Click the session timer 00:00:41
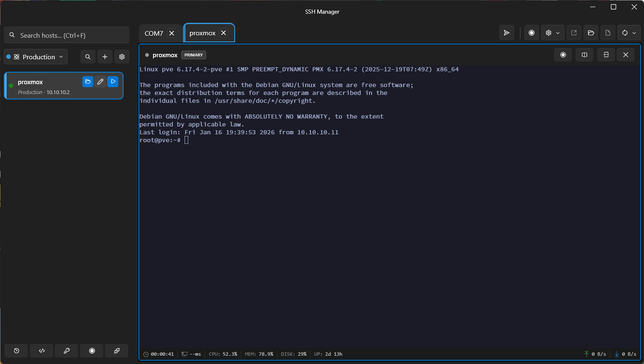 coord(159,354)
